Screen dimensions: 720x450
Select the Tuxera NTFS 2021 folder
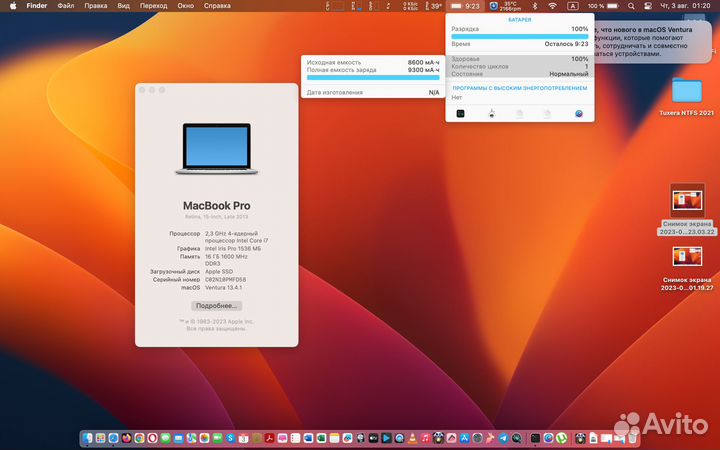[x=686, y=96]
